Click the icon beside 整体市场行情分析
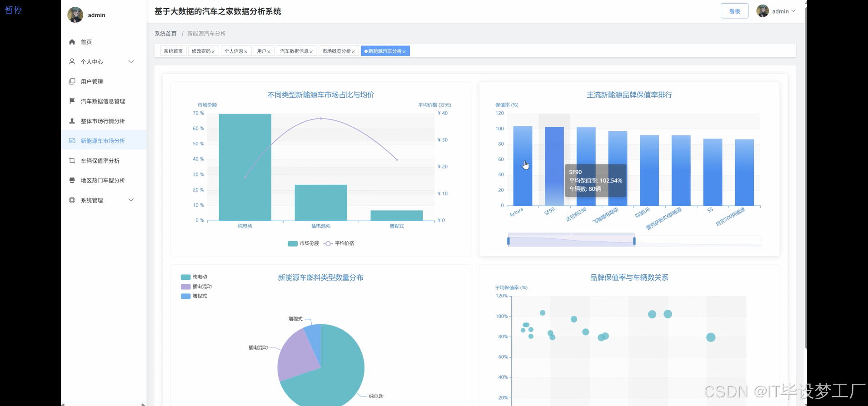 pyautogui.click(x=72, y=121)
